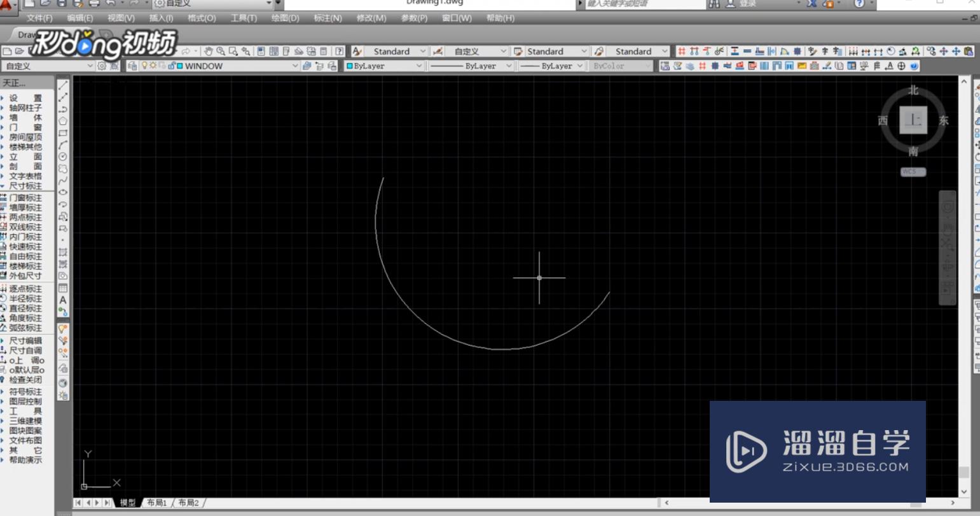Open the 文件(F) menu
The width and height of the screenshot is (980, 516).
click(x=39, y=18)
